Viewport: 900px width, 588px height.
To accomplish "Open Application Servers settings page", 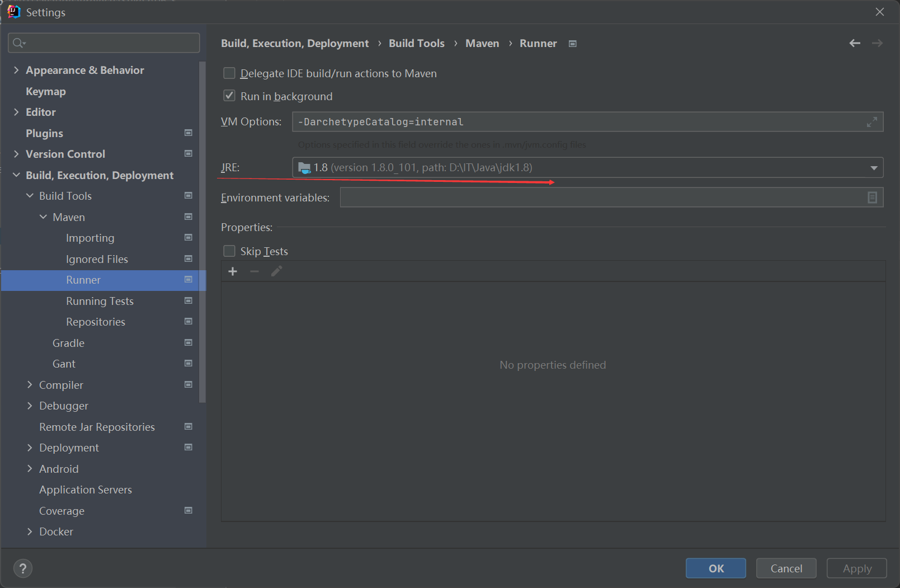I will (86, 490).
